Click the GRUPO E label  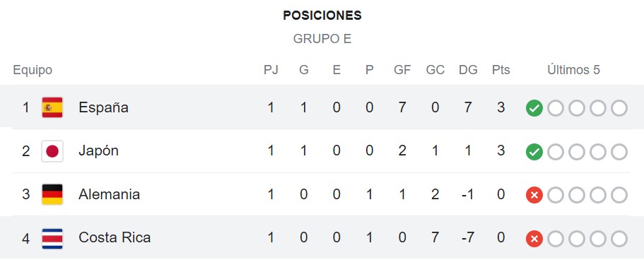tap(322, 39)
